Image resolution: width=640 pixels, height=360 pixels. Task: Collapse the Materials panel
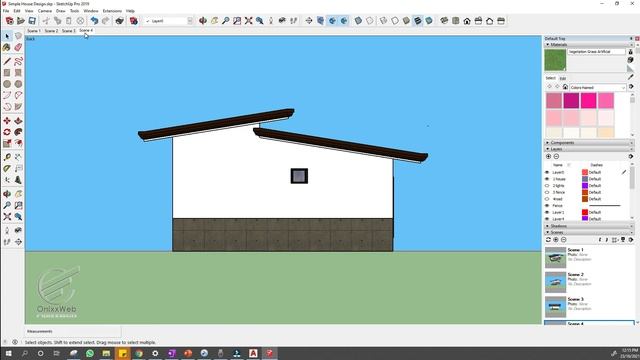tap(548, 44)
